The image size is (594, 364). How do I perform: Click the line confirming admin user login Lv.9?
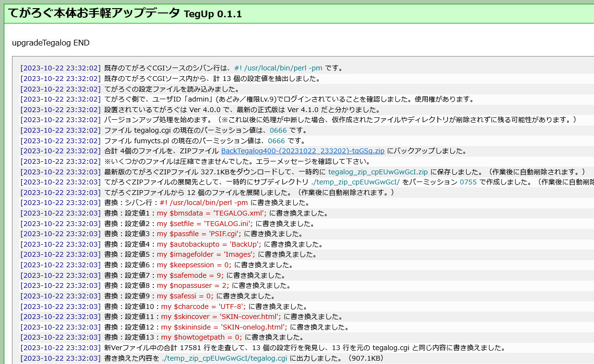pyautogui.click(x=289, y=99)
